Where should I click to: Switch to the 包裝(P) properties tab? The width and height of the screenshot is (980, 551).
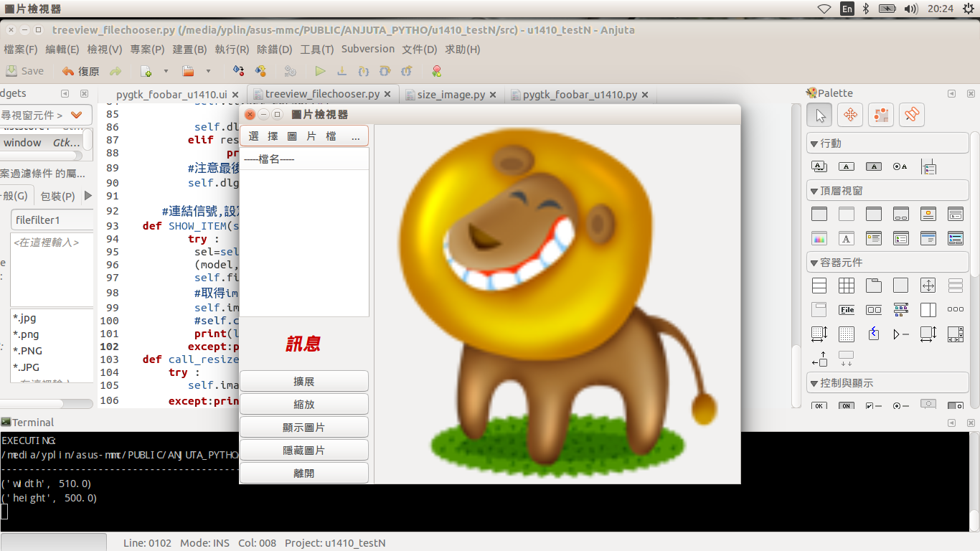click(x=58, y=196)
